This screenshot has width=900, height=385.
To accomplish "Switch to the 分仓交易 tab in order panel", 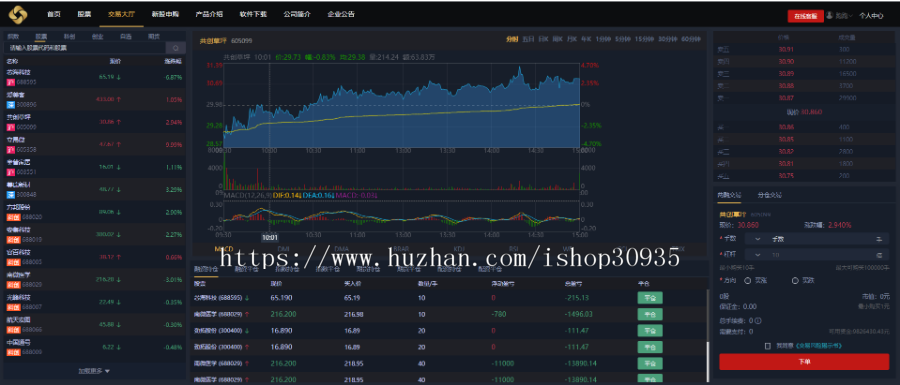I will (x=769, y=195).
